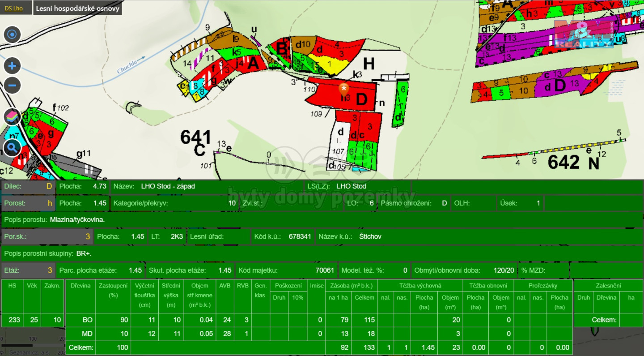Click the Těžba výchovná header

click(420, 286)
